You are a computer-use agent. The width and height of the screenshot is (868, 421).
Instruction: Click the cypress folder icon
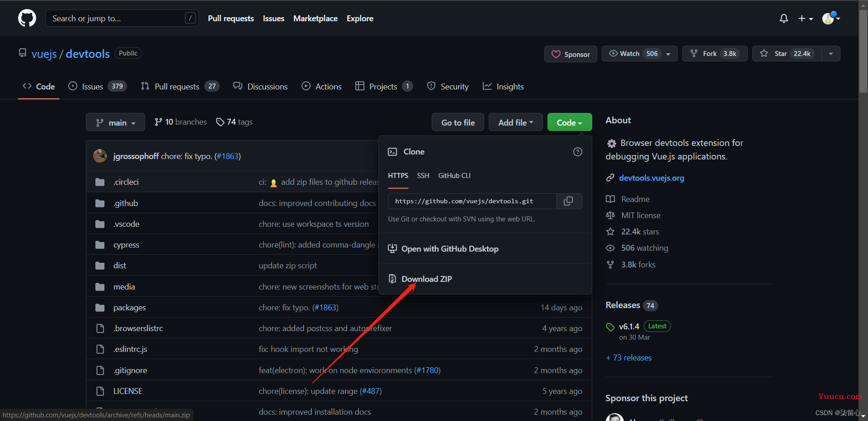click(x=100, y=245)
